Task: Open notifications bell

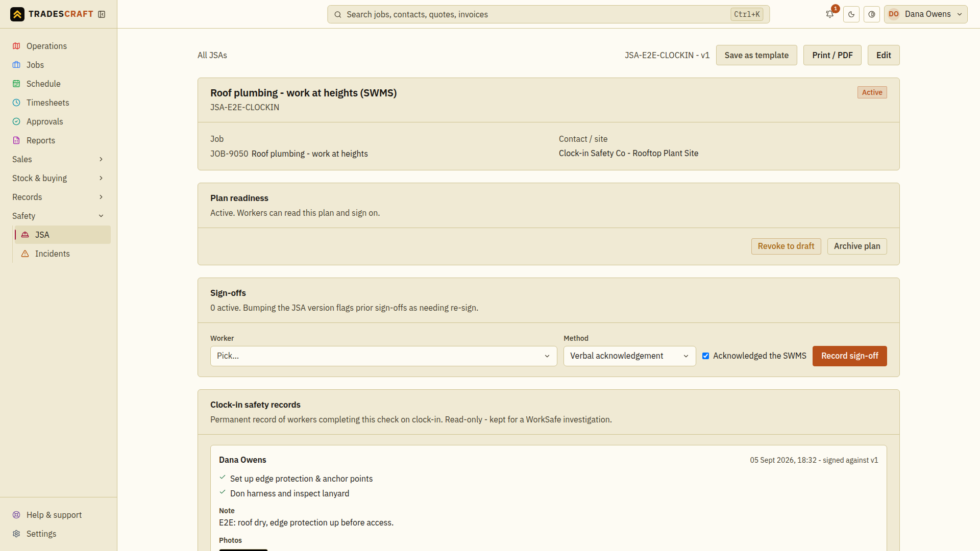Action: point(830,14)
